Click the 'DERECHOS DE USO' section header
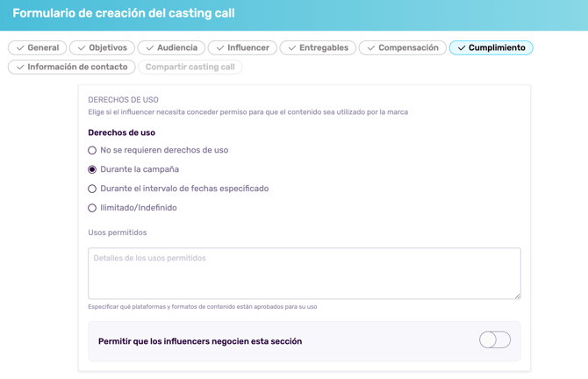 pos(124,100)
